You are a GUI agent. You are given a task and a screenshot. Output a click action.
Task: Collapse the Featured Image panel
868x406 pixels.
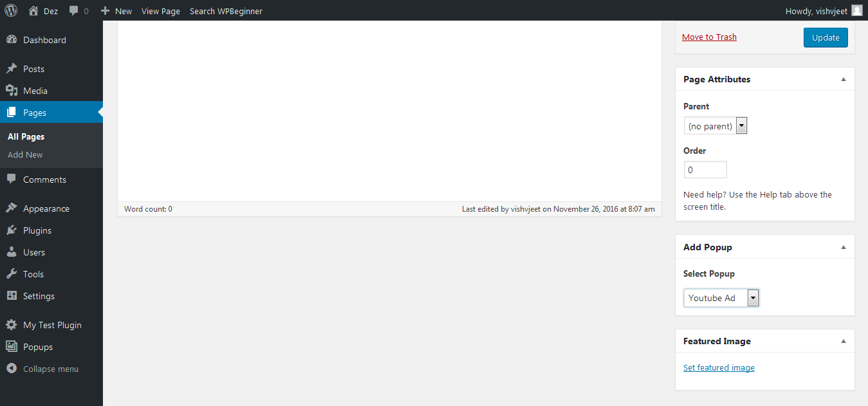coord(844,341)
